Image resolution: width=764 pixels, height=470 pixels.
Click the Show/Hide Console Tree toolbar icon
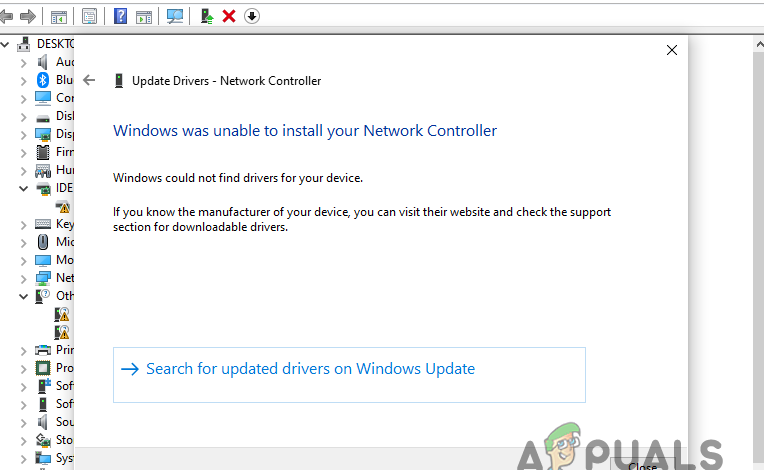coord(59,16)
